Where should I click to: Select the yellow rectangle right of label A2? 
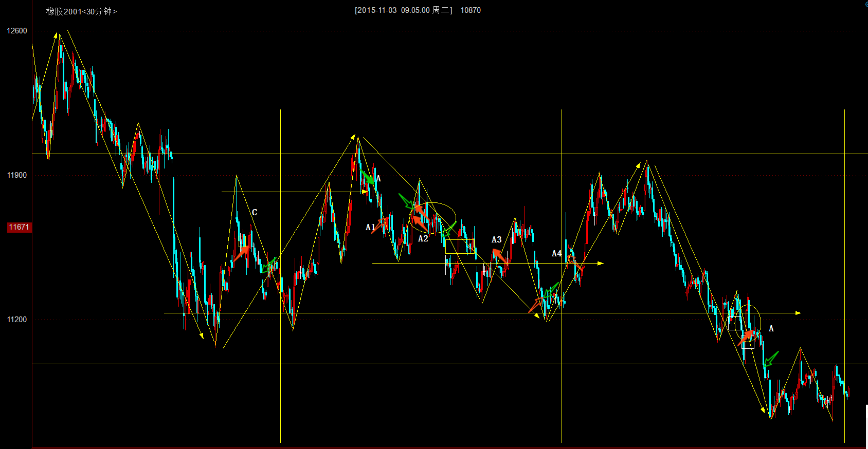460,247
